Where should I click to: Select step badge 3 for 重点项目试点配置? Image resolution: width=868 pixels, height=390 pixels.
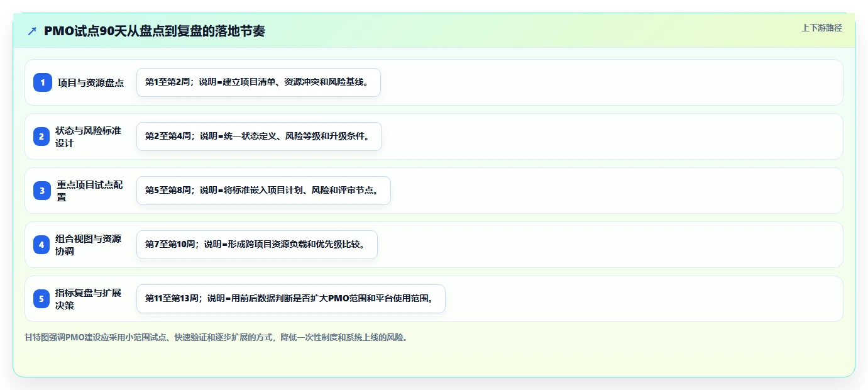click(x=42, y=191)
